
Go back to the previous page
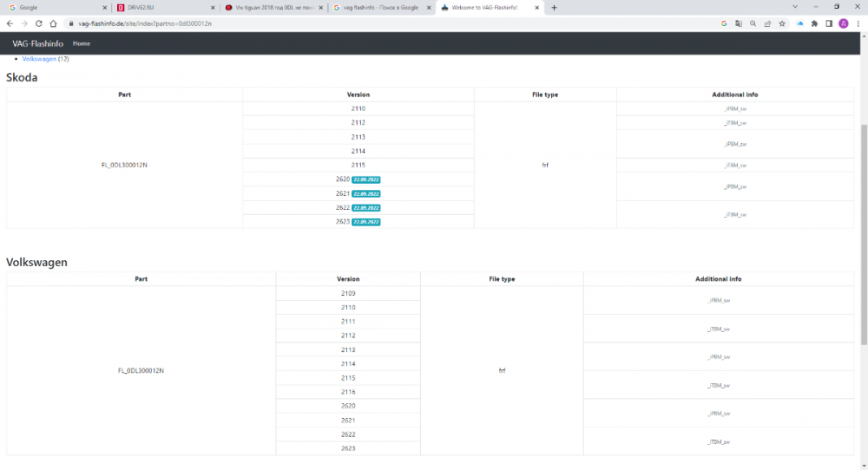(x=10, y=23)
